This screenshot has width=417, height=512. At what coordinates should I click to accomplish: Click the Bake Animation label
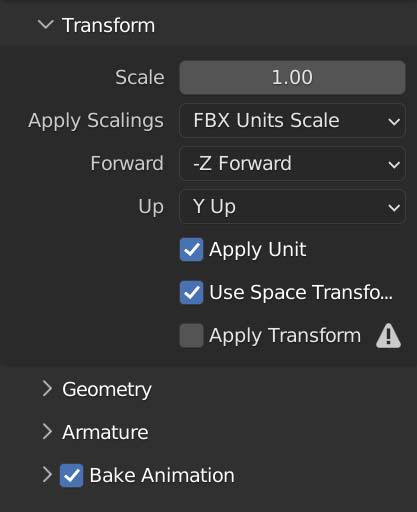pyautogui.click(x=162, y=475)
